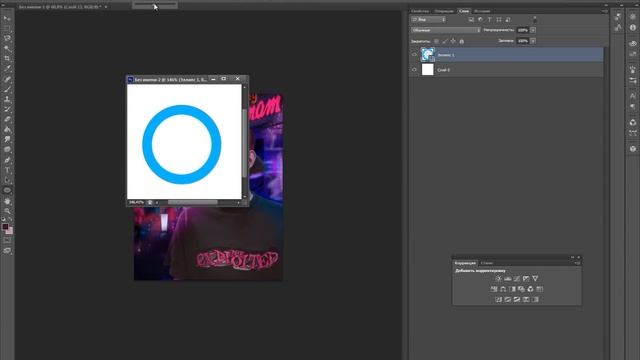Collapse the Adjustments panel to icons
The width and height of the screenshot is (640, 360).
572,258
